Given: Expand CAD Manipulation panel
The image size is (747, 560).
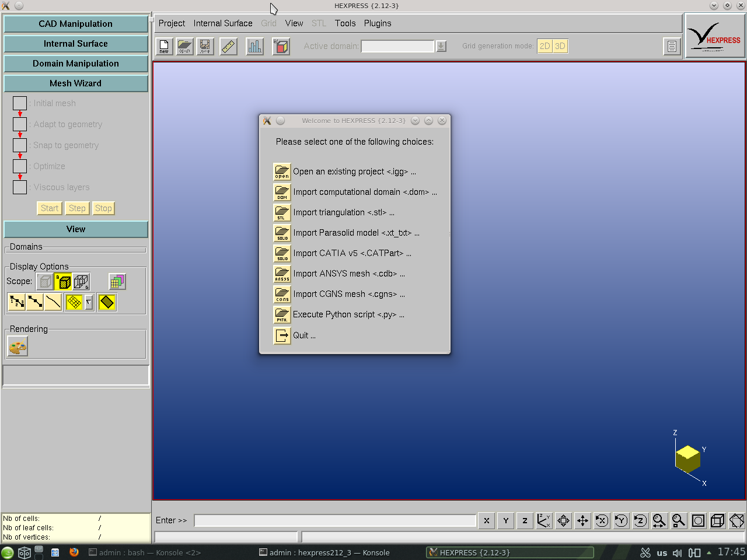Looking at the screenshot, I should point(76,24).
